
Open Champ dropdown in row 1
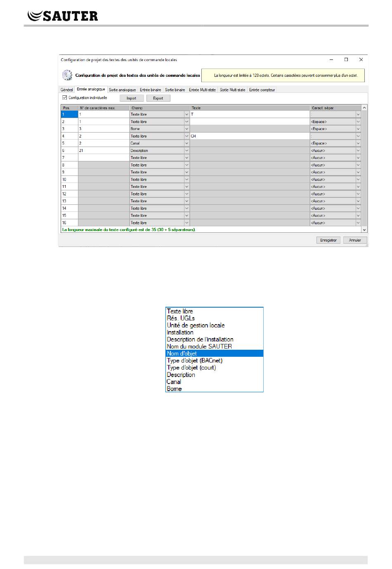(x=187, y=114)
